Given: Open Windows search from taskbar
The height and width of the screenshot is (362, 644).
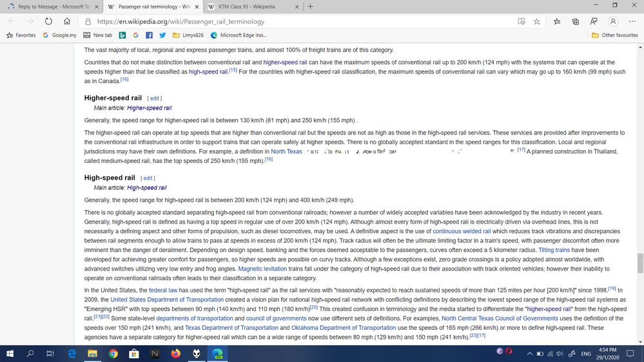Looking at the screenshot, I should (x=30, y=354).
